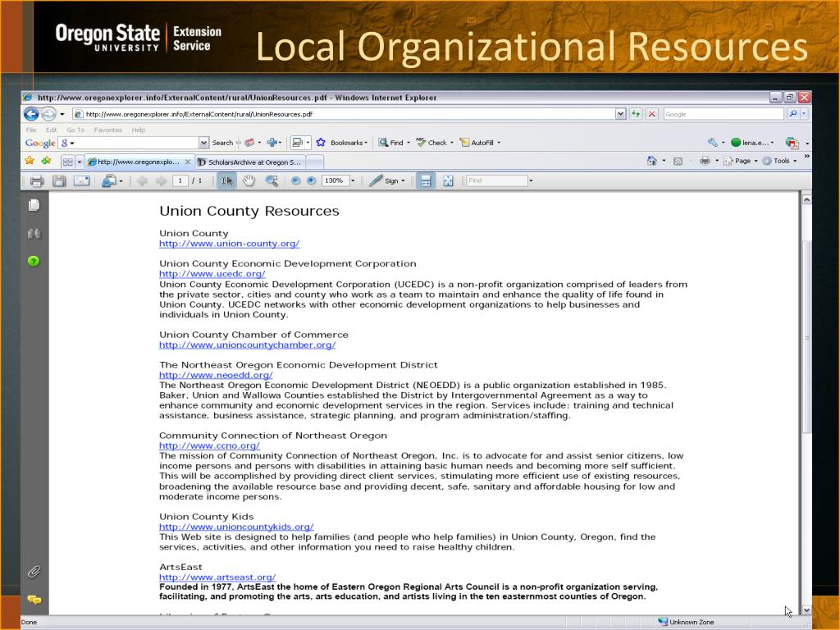The height and width of the screenshot is (630, 840).
Task: Expand the Google toolbar Bookmarks dropdown
Action: click(x=366, y=143)
